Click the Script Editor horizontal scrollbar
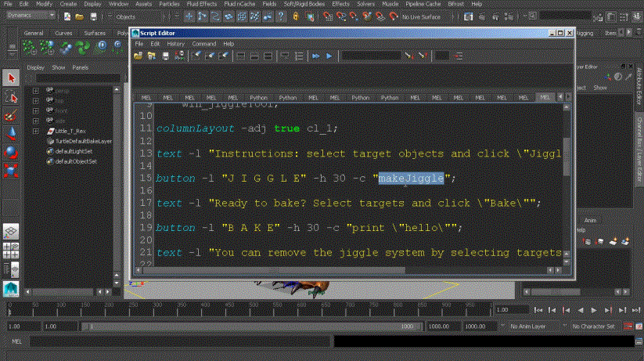Screen dimensions: 644x361 [x=274, y=270]
